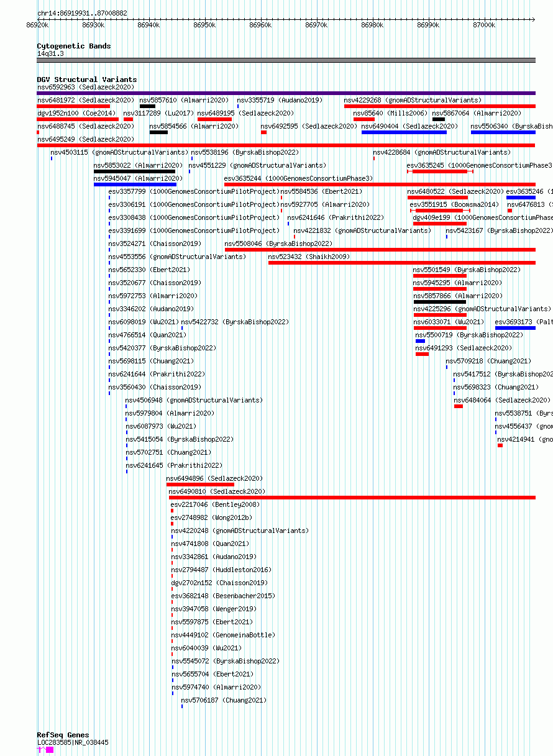Select variant nsv6481972 (Sedlazeck2020) label

pos(86,100)
